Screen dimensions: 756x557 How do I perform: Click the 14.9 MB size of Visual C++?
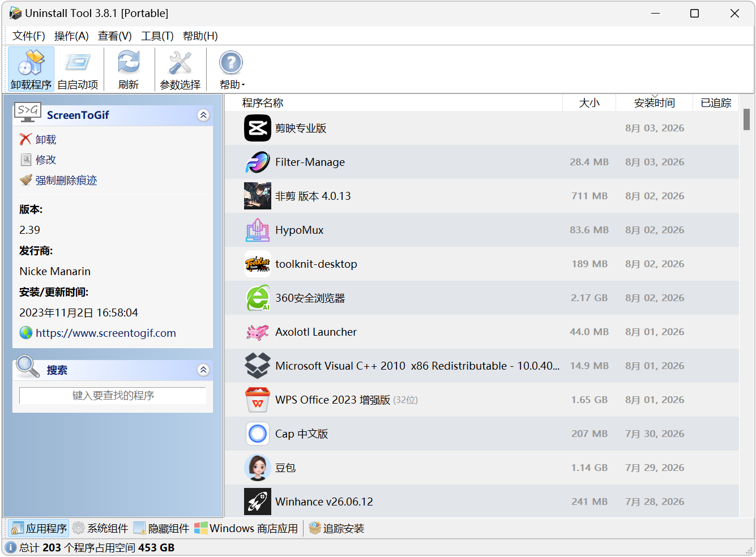coord(590,366)
